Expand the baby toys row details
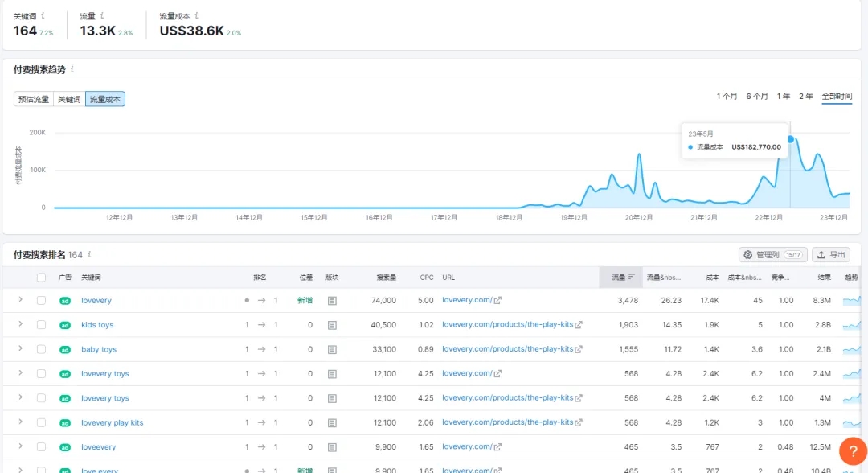 (20, 349)
